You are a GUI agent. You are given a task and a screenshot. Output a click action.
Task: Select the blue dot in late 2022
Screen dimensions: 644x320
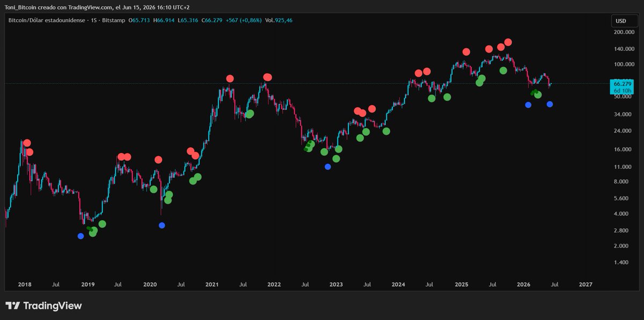click(328, 166)
